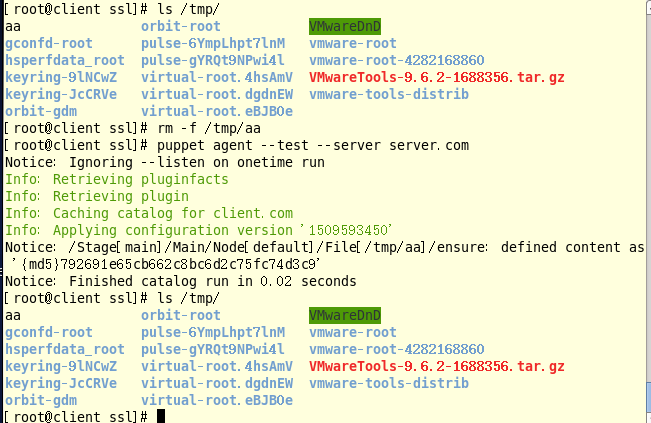Screen dimensions: 651x423
Task: Click 'orbit-gdm' in the second ls output
Action: [41, 401]
